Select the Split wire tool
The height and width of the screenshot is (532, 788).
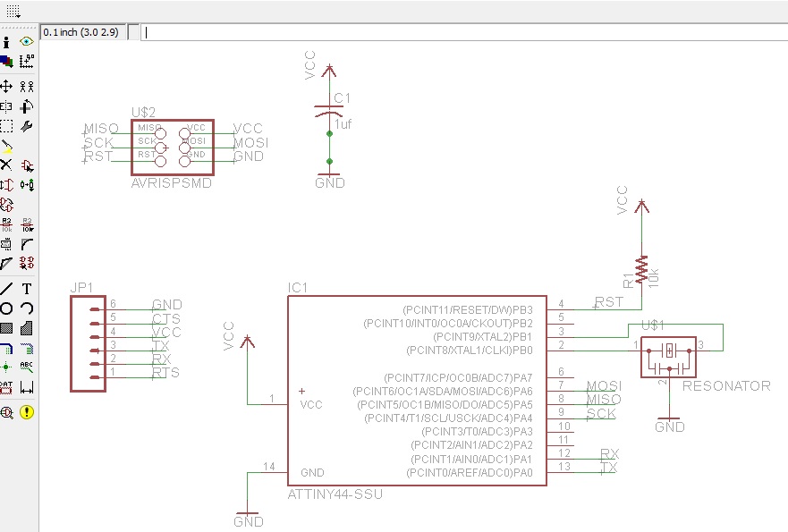coord(6,263)
